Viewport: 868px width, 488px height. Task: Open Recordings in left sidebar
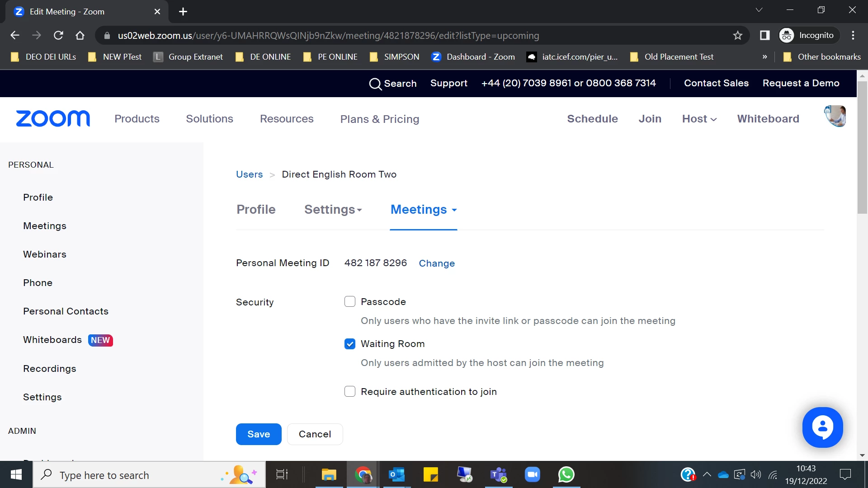pyautogui.click(x=50, y=369)
